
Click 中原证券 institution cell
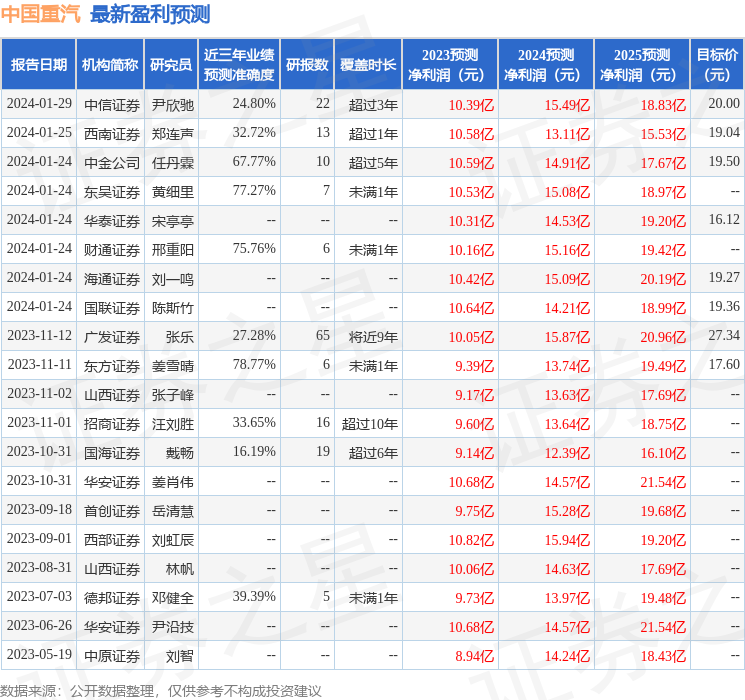click(x=112, y=656)
